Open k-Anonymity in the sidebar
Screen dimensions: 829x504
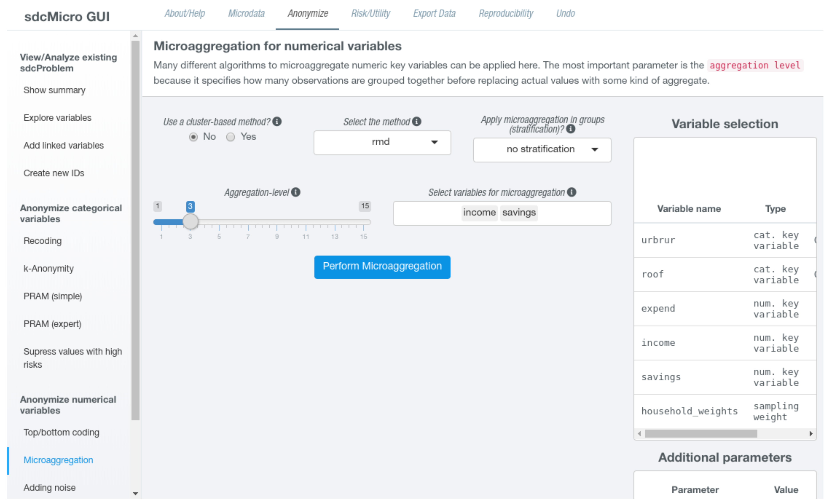[49, 268]
